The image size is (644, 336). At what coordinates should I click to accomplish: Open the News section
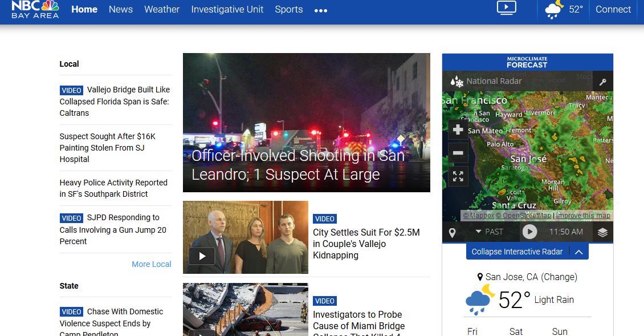tap(121, 10)
